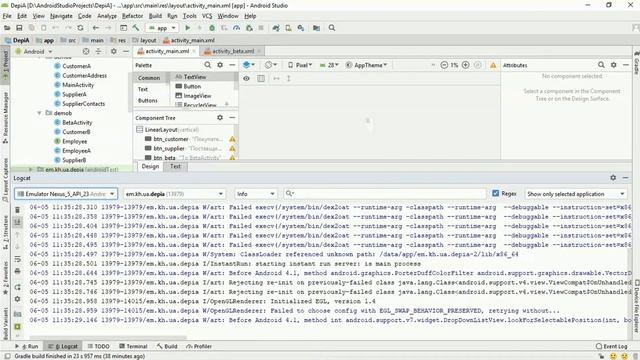The image size is (640, 360).
Task: Toggle soft-wrap icon in logcat sidebar
Action: (x=18, y=259)
